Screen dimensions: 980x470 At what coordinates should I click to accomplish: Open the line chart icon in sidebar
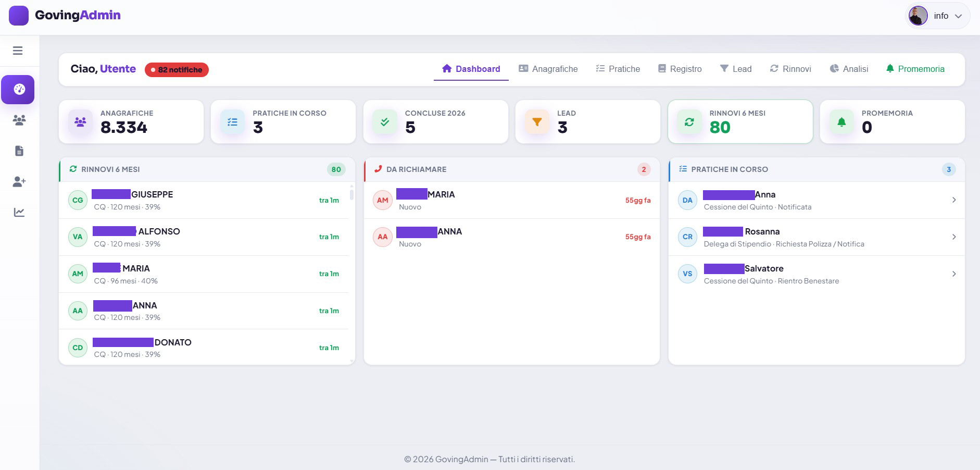19,212
